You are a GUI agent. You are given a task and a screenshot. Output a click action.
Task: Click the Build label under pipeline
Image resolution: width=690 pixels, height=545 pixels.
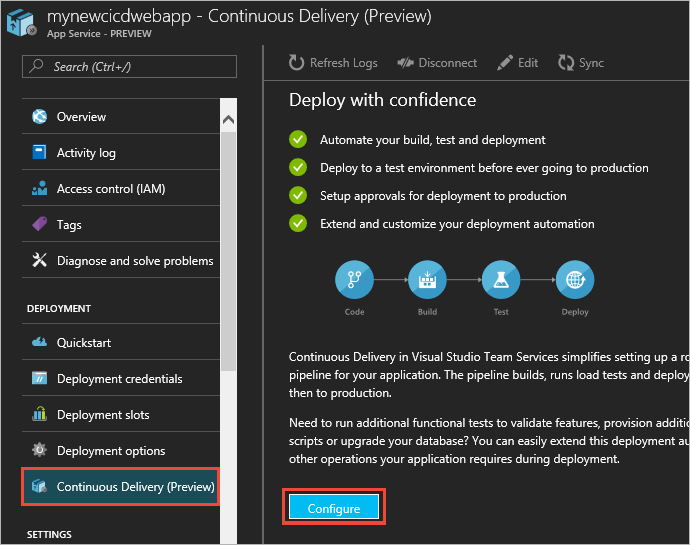(427, 312)
